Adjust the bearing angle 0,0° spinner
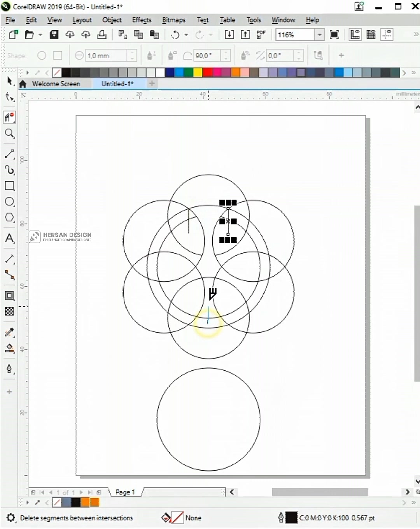 click(x=299, y=56)
